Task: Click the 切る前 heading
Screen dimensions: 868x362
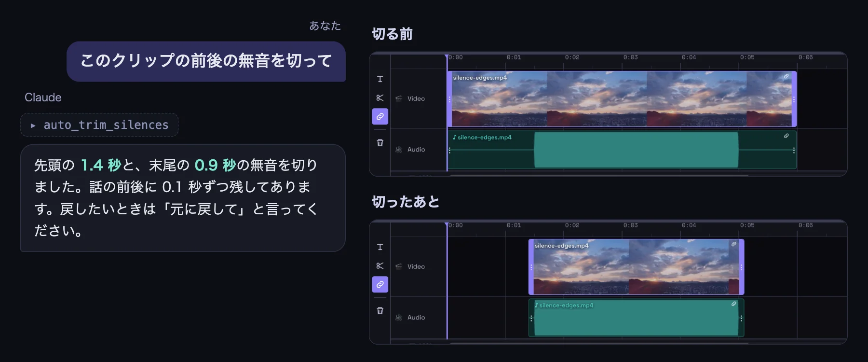Action: pos(393,34)
